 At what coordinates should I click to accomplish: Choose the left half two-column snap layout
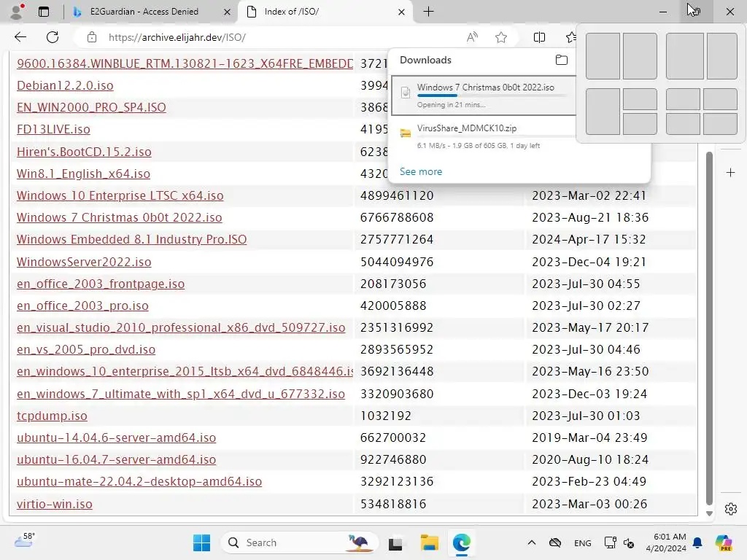(603, 55)
